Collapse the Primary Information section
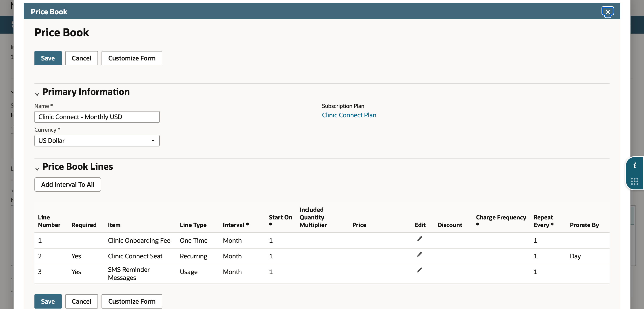This screenshot has height=309, width=644. point(37,94)
